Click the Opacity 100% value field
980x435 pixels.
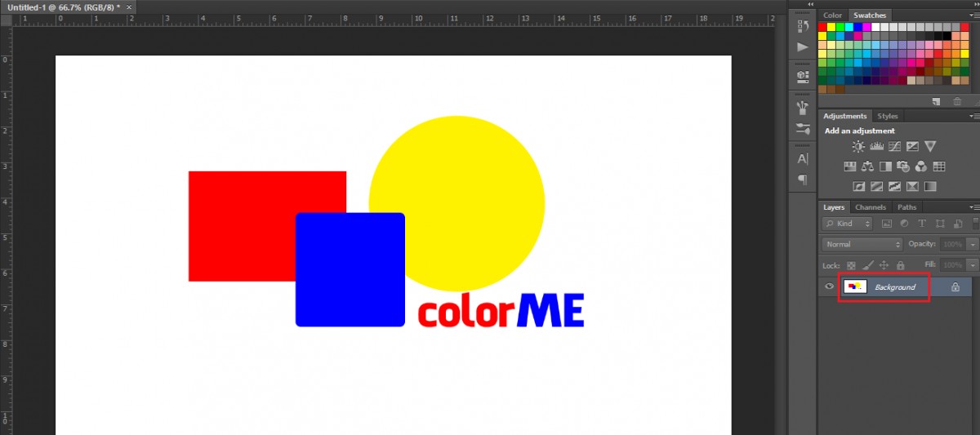[x=952, y=244]
